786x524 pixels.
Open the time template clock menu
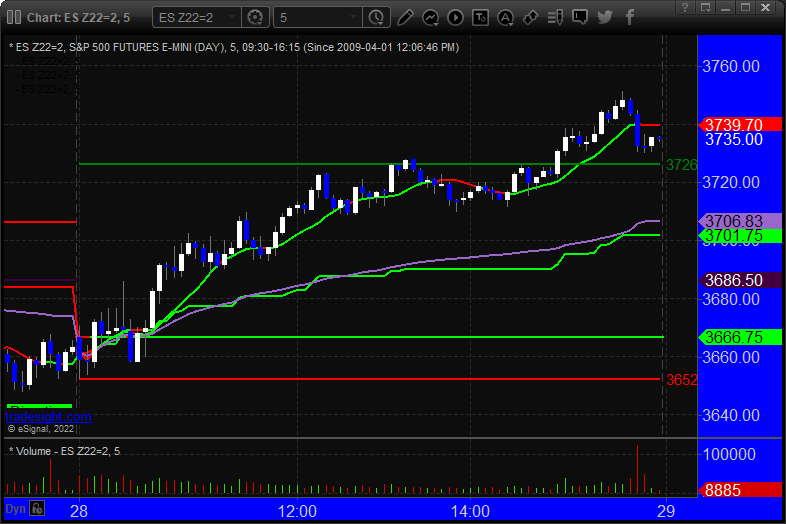pyautogui.click(x=376, y=18)
